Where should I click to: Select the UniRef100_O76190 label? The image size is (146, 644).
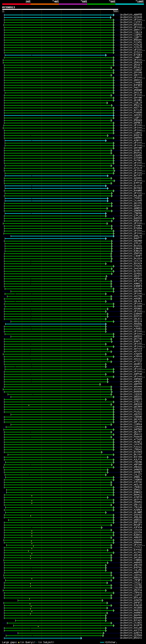tap(131, 266)
